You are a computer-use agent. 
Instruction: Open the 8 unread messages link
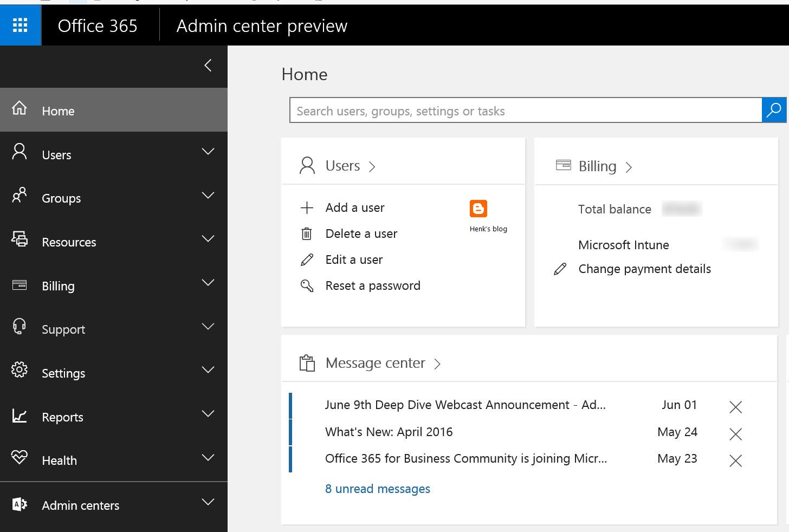pyautogui.click(x=377, y=488)
